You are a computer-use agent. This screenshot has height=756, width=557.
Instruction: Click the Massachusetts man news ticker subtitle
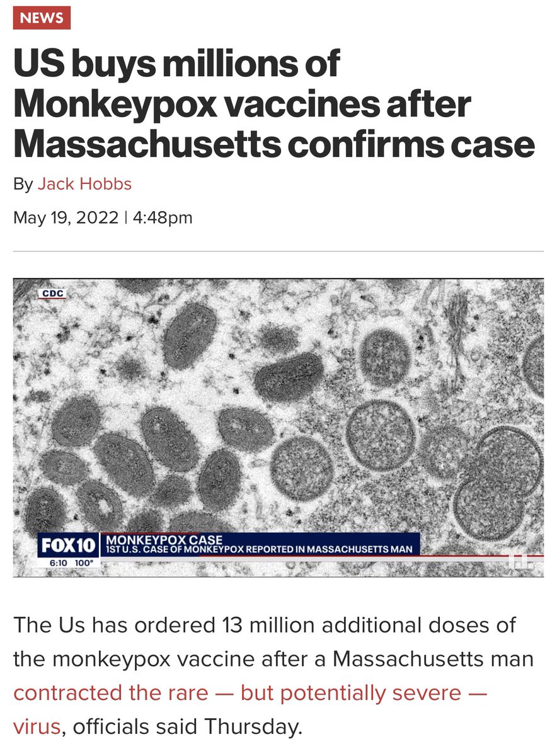(x=260, y=549)
